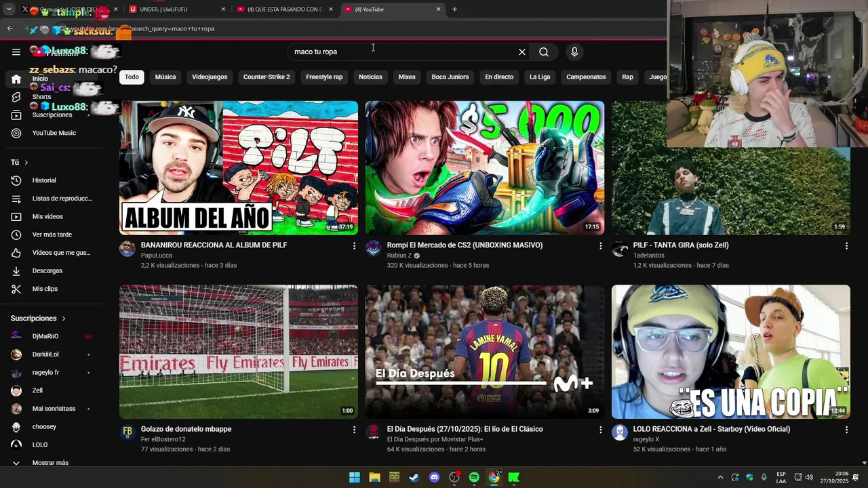Image resolution: width=868 pixels, height=488 pixels.
Task: Open Rubius Z channel avatar
Action: click(374, 249)
